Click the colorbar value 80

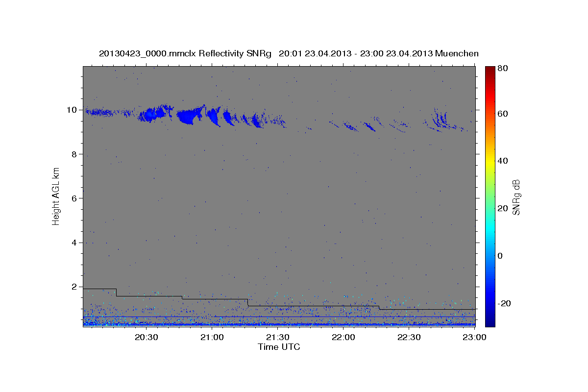click(x=502, y=68)
